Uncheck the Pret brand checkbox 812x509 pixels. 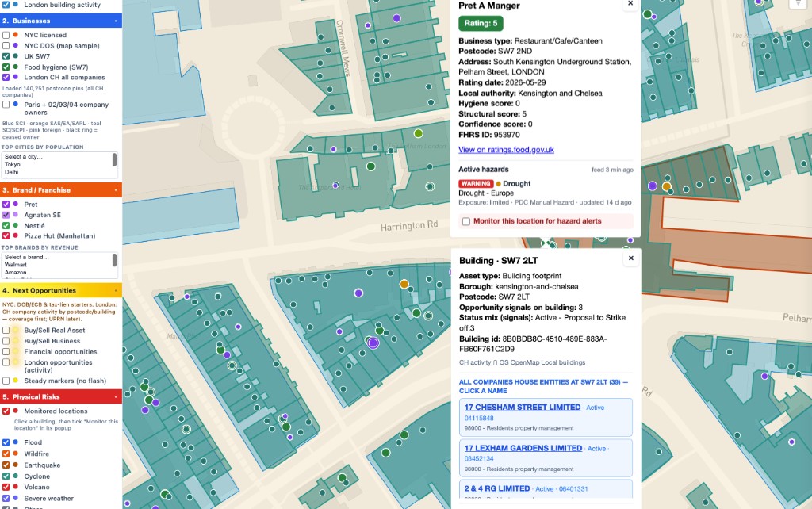point(6,204)
